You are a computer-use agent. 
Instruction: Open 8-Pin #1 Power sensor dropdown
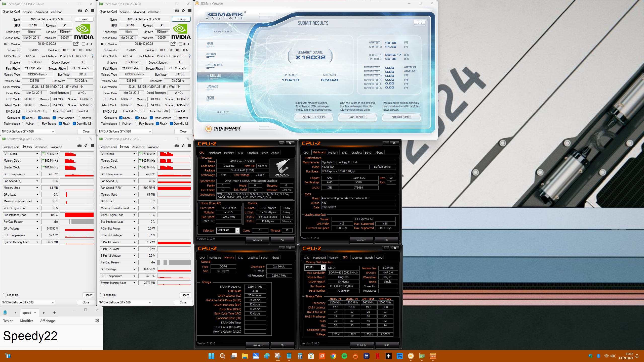point(134,242)
